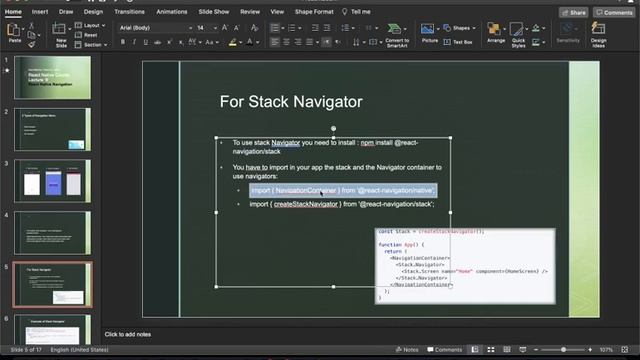Screen dimensions: 640x360
Task: Decrease the list indent level
Action: click(315, 28)
